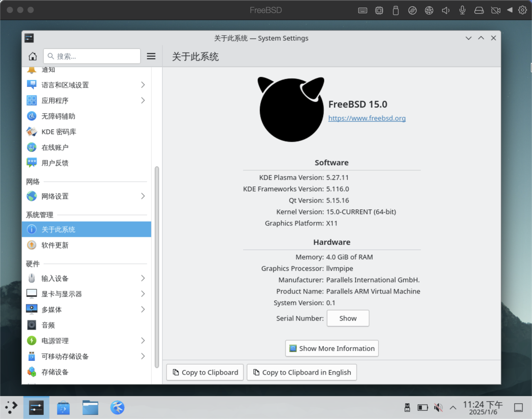Click the 音频 speaker icon

(32, 325)
